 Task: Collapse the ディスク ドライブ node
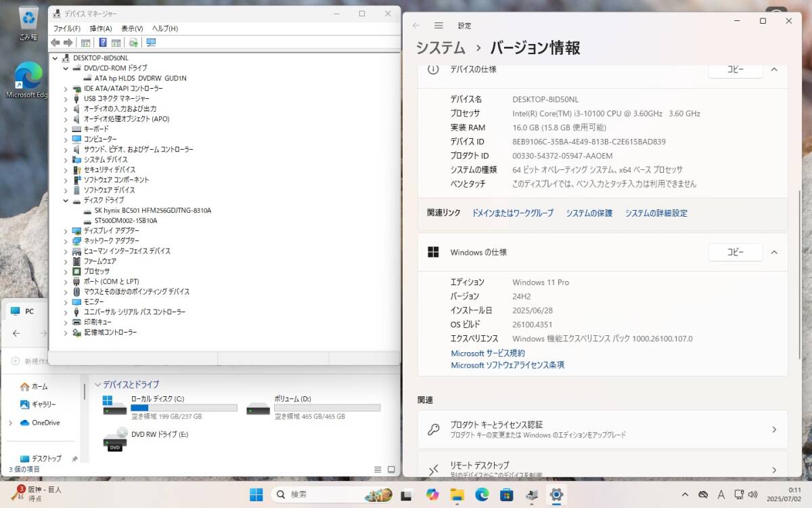[66, 200]
